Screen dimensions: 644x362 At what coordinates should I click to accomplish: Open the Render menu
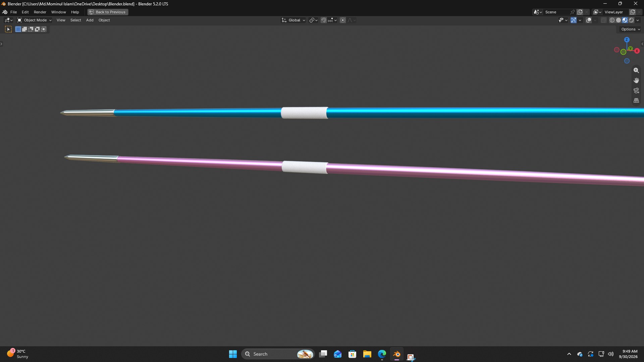(40, 12)
